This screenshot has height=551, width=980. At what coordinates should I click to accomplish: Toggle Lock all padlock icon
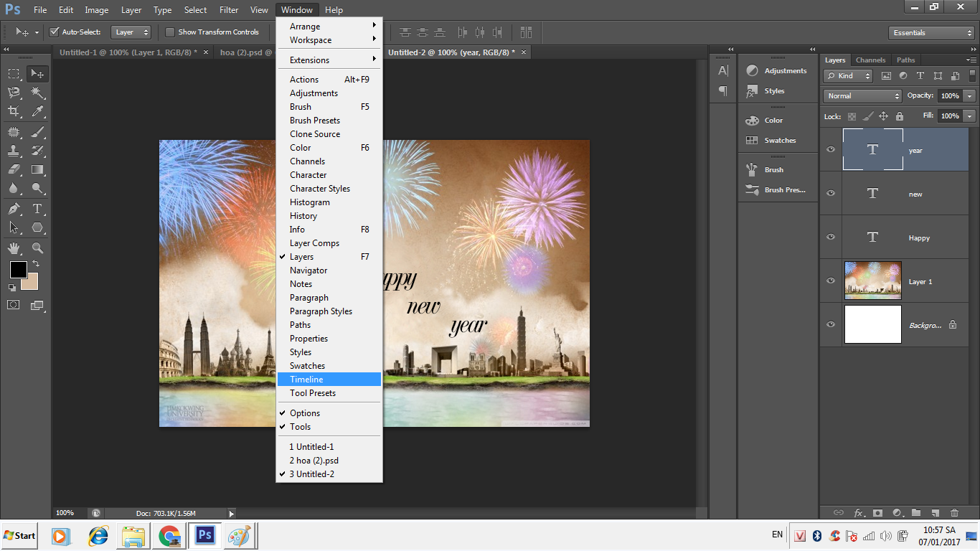point(900,116)
